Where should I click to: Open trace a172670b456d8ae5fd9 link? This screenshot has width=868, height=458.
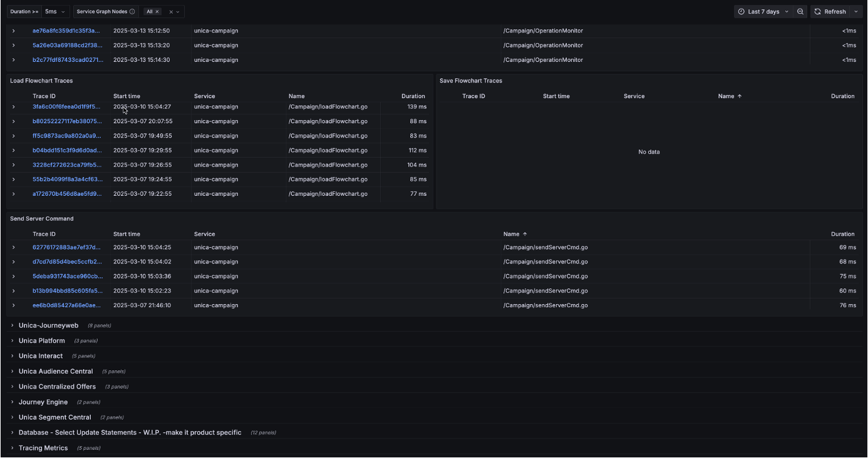click(67, 194)
